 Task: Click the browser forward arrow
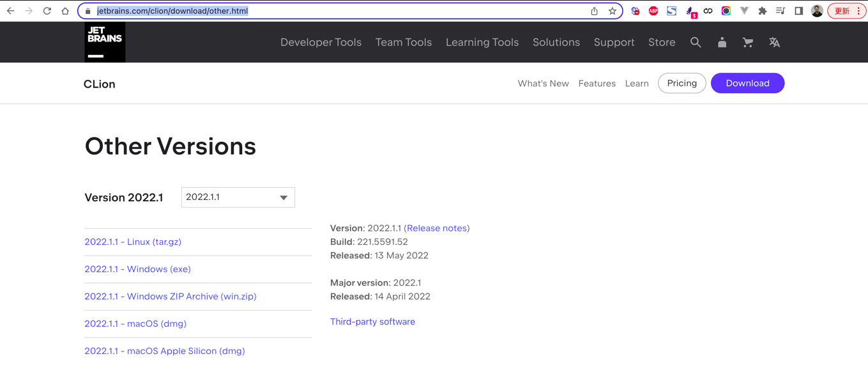[x=29, y=11]
